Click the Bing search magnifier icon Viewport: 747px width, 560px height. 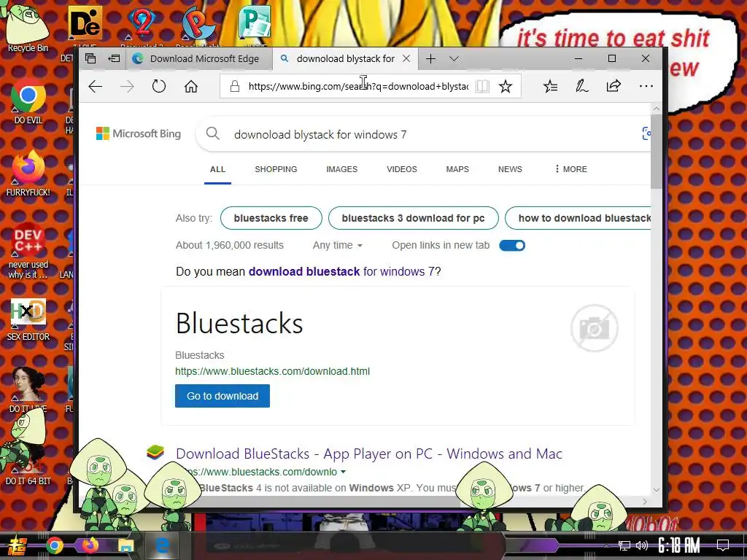pos(213,134)
